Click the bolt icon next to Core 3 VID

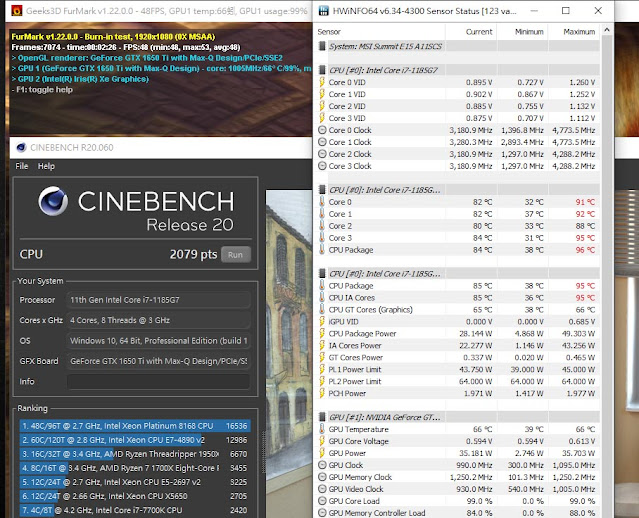[322, 118]
